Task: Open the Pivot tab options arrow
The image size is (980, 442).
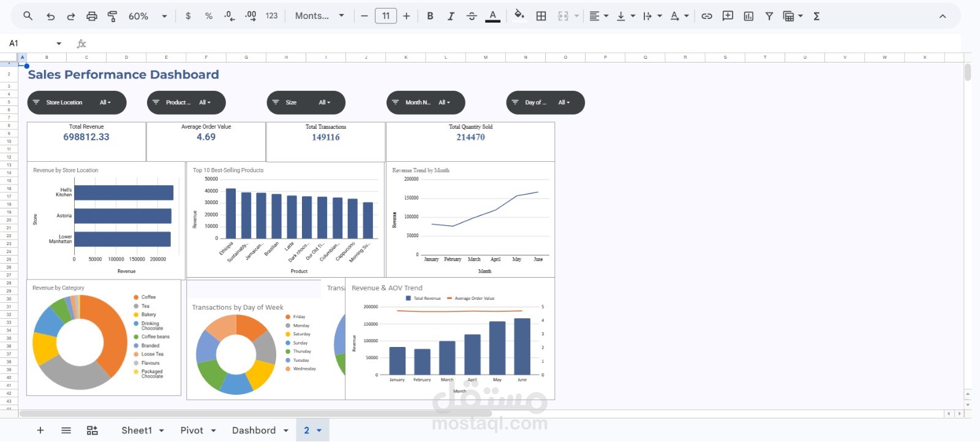Action: [x=214, y=431]
